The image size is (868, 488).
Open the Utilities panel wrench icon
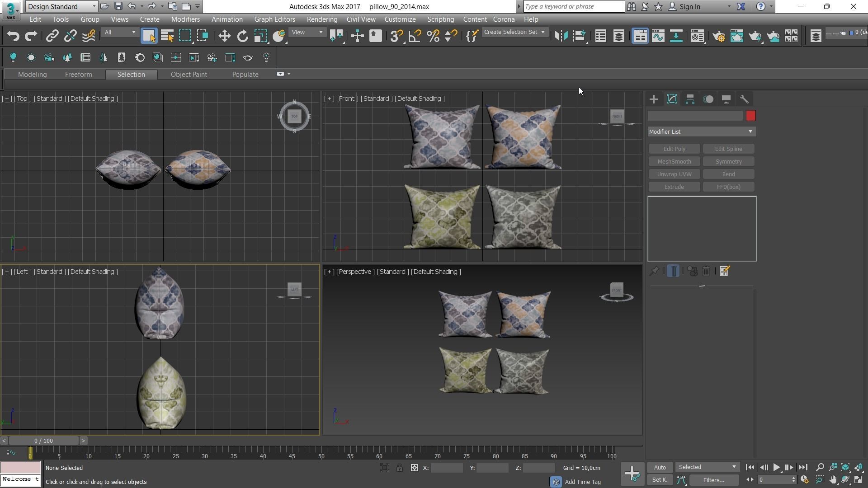(x=744, y=99)
